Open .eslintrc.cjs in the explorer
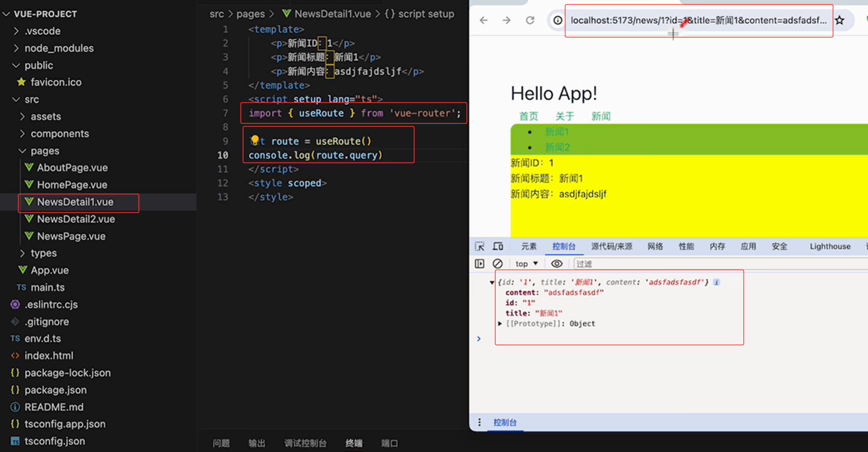Viewport: 868px width, 452px height. tap(51, 304)
